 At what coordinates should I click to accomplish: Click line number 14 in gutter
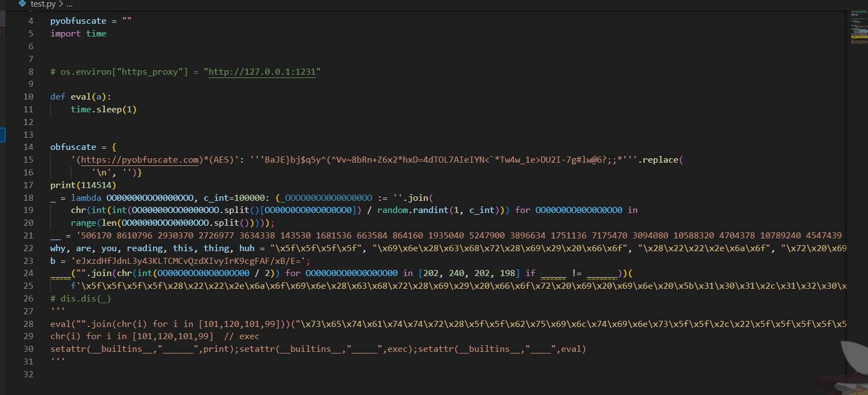pos(28,147)
